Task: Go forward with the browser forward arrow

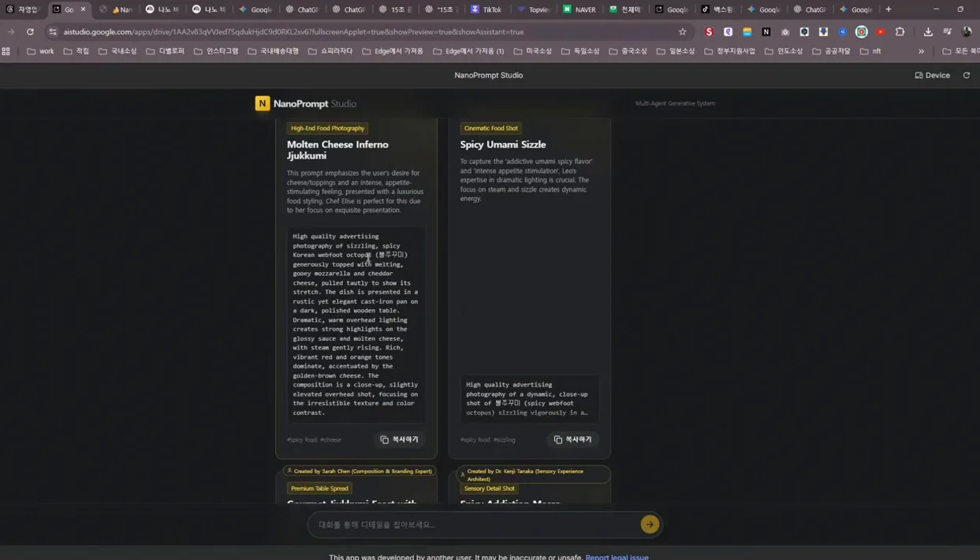Action: click(x=11, y=32)
